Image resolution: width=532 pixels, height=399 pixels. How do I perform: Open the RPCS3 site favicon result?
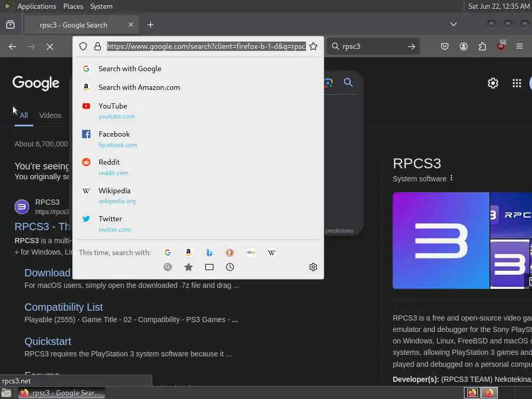[22, 207]
